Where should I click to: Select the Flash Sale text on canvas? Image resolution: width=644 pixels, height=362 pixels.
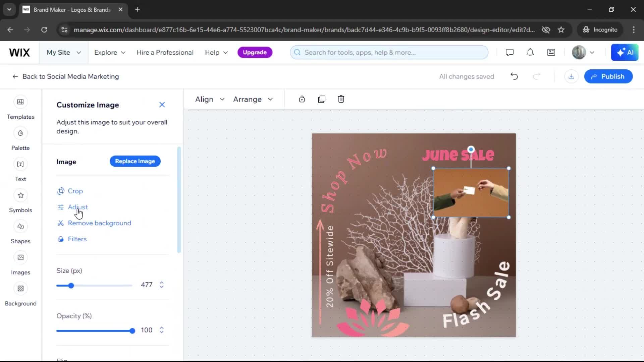coord(476,295)
